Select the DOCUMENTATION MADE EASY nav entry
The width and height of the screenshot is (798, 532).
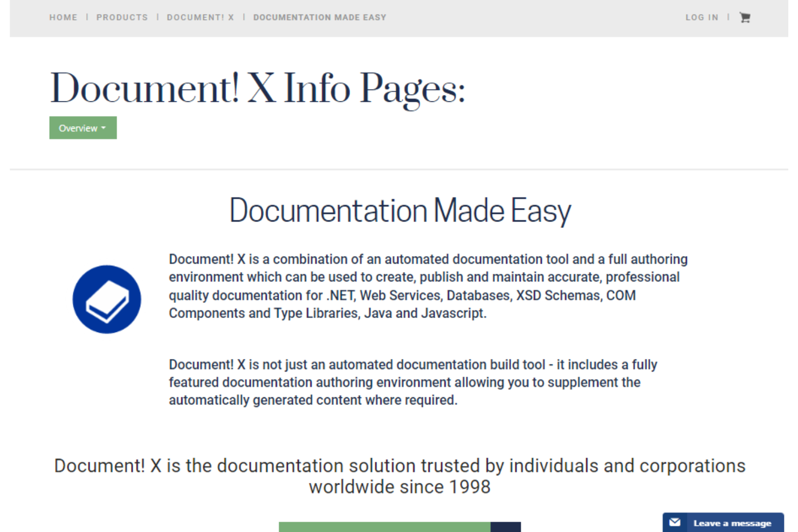[x=320, y=17]
